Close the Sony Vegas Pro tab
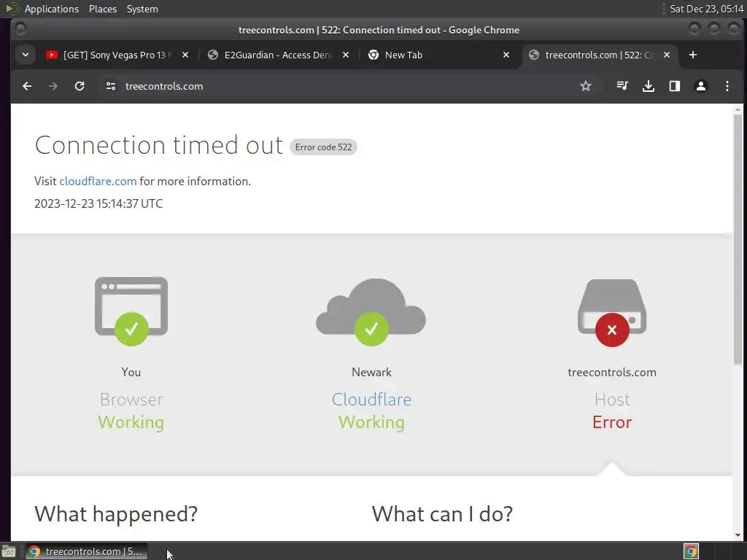 point(185,55)
